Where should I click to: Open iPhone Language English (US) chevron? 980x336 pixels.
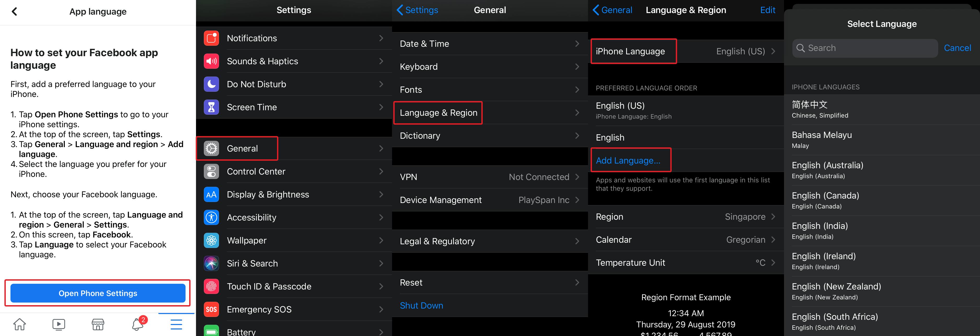click(773, 51)
